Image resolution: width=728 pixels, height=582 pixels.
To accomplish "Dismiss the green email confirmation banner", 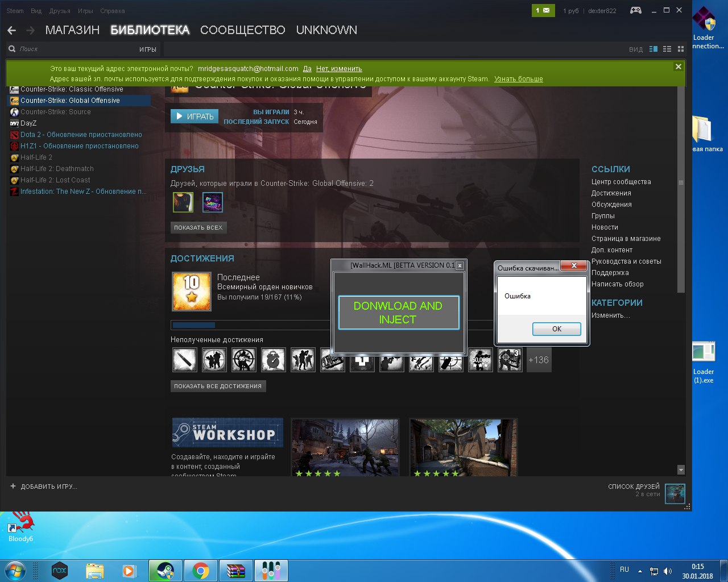I will [x=678, y=66].
